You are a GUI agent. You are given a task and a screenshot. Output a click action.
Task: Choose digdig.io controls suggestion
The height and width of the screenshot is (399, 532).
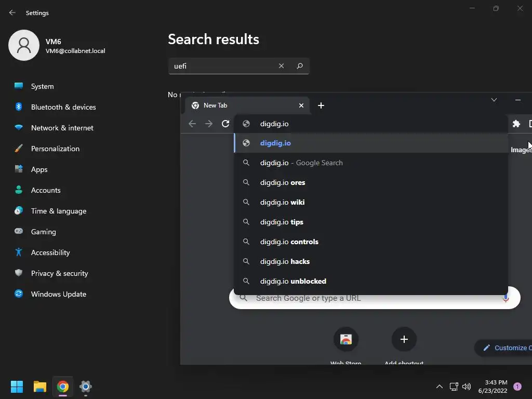(x=371, y=242)
